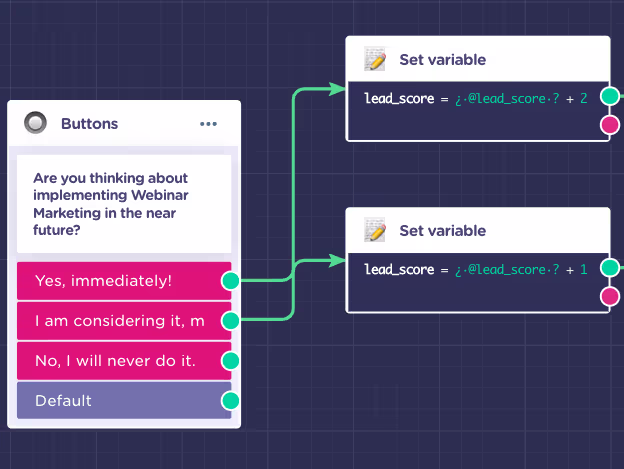This screenshot has height=469, width=624.
Task: Select the 'No, I will never do it.' option
Action: (124, 361)
